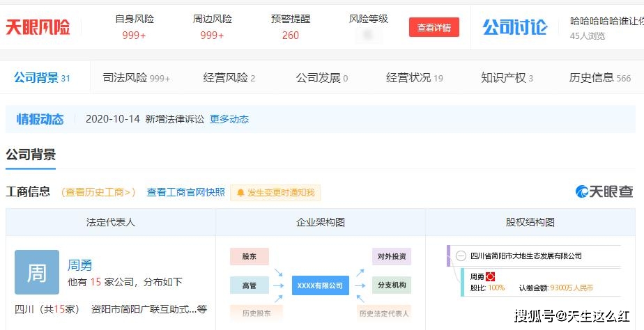Select the 股东 node in structure chart

click(250, 256)
